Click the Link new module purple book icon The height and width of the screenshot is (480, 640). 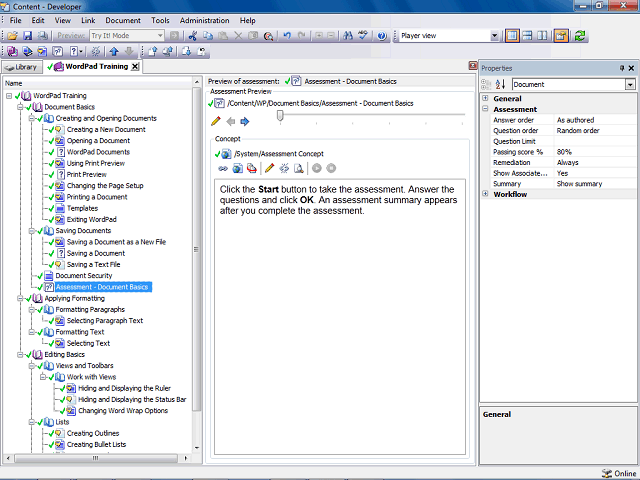click(x=12, y=51)
